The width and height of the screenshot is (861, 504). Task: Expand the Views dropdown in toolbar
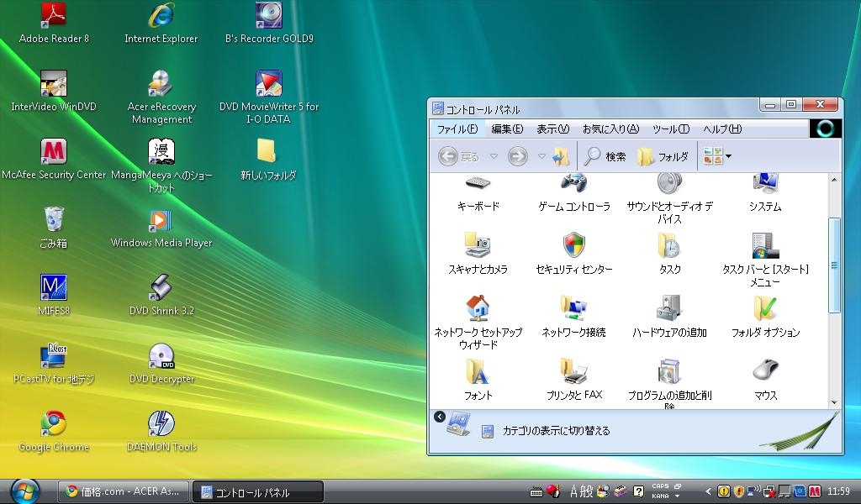pos(728,156)
